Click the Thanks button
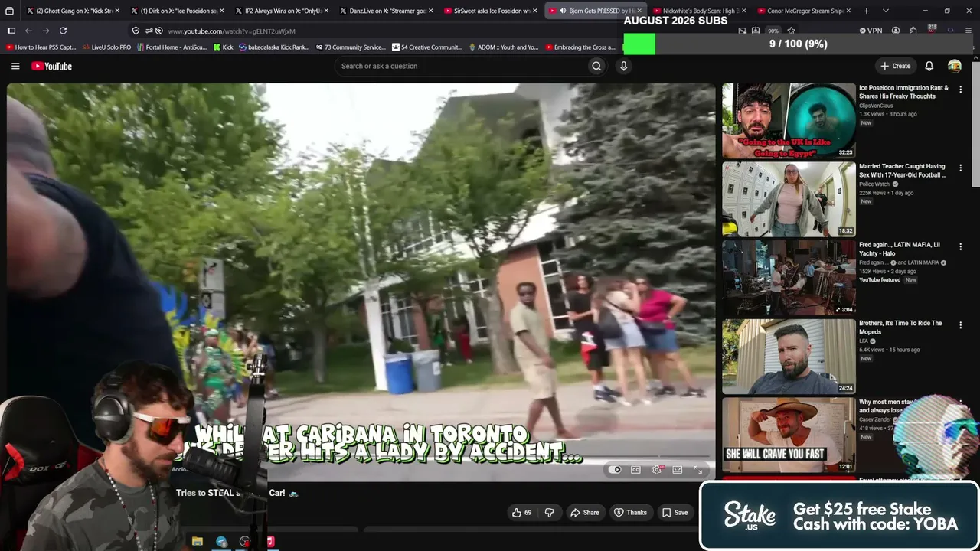 click(x=630, y=512)
